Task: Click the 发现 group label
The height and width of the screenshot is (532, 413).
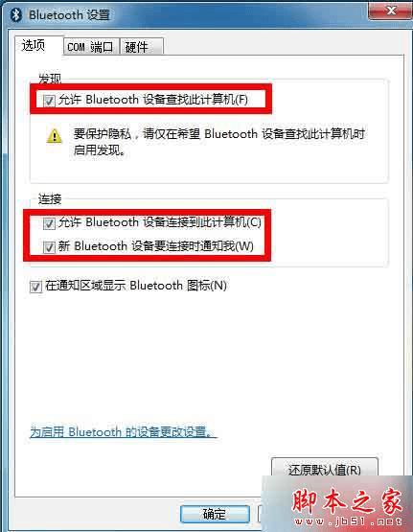Action: pos(50,79)
